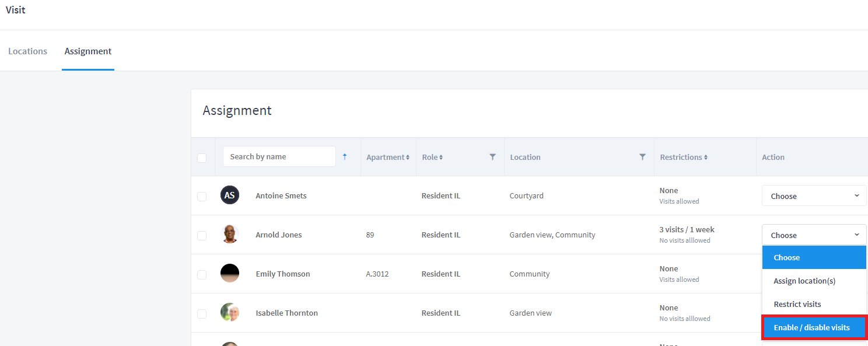
Task: Click the Emily Thomson name
Action: (x=283, y=274)
